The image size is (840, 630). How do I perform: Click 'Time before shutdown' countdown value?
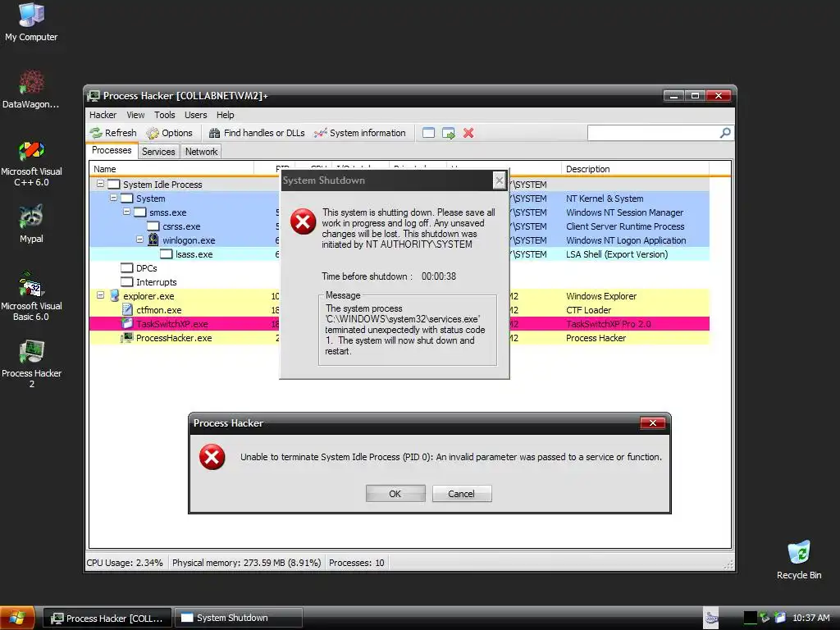pyautogui.click(x=439, y=276)
